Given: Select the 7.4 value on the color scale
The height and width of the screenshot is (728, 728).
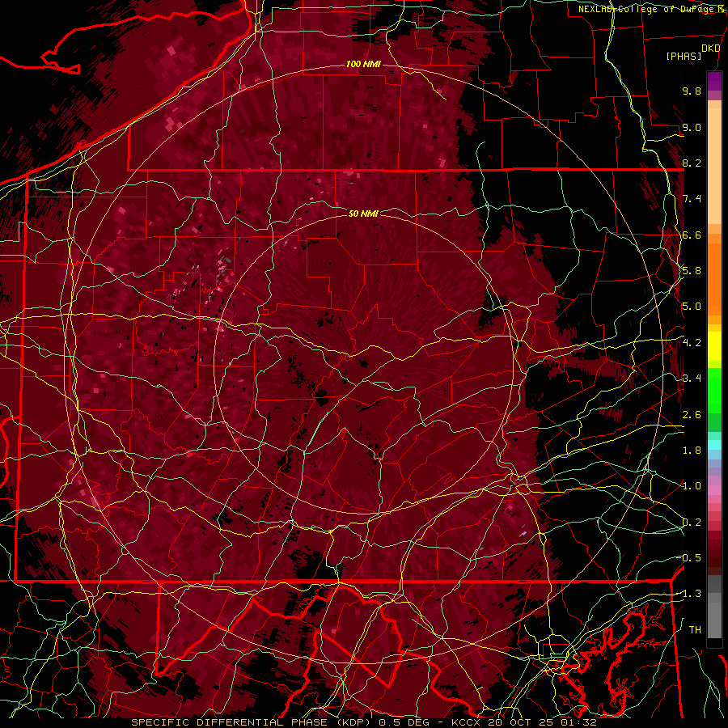Looking at the screenshot, I should (692, 199).
